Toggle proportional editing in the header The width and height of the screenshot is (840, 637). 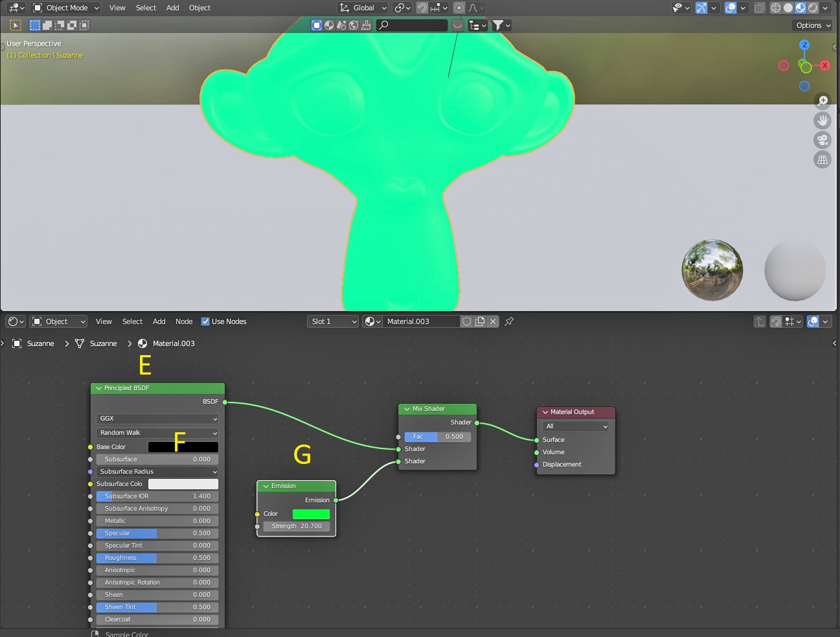tap(459, 8)
